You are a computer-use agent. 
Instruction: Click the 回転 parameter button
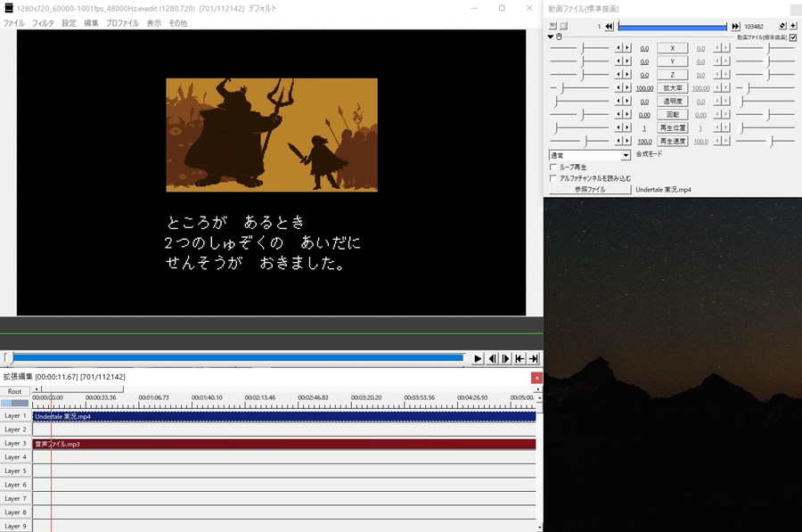coord(673,115)
